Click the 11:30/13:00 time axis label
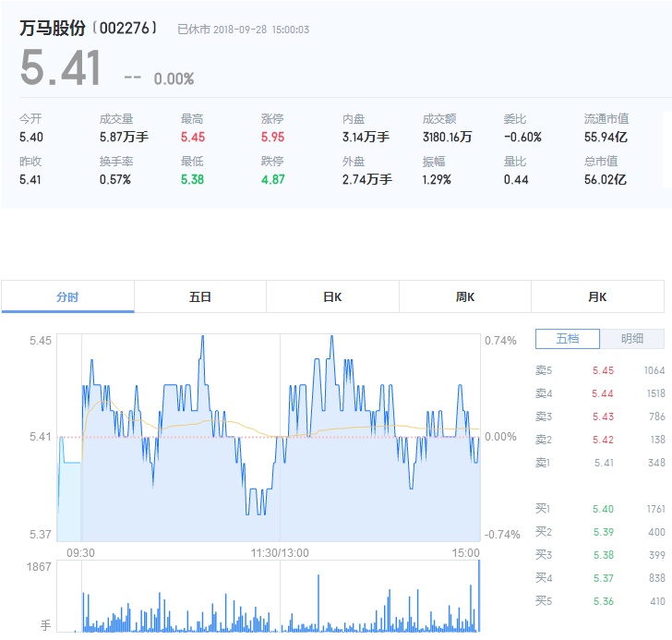Image resolution: width=672 pixels, height=640 pixels. coord(281,553)
